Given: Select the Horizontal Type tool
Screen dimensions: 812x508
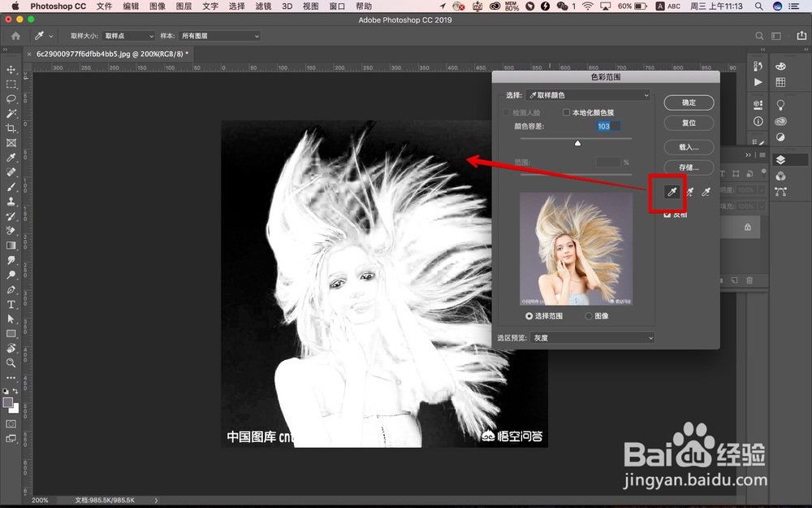Looking at the screenshot, I should 11,304.
